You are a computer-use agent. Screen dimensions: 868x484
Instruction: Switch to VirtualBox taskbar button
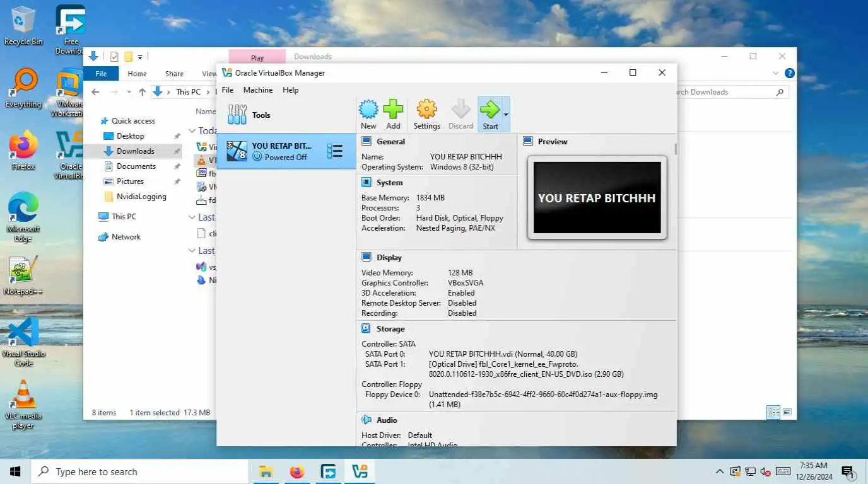point(360,471)
